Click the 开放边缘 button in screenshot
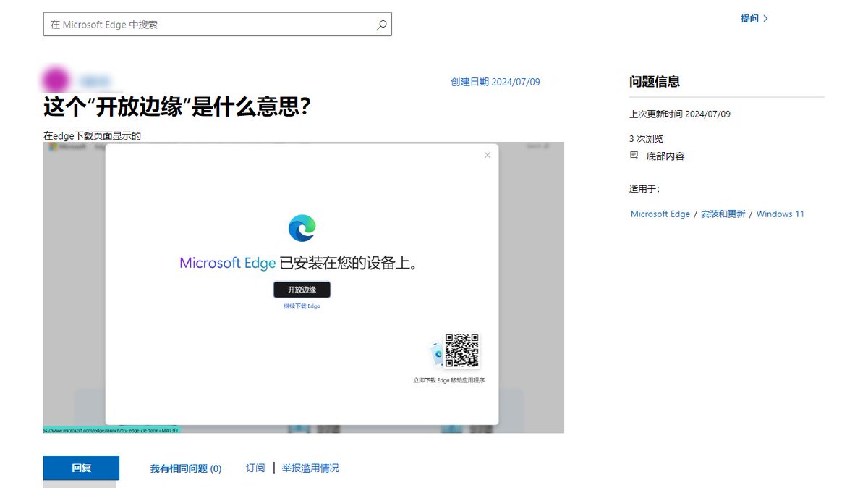 click(x=302, y=290)
